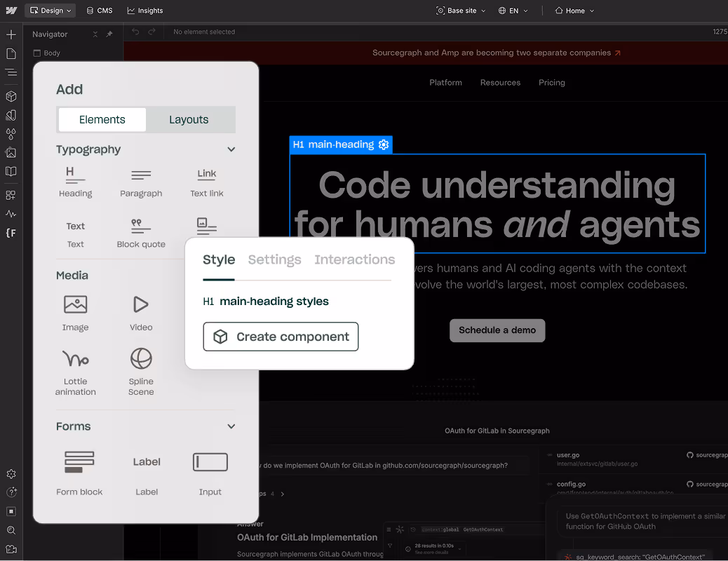Add a Text element
728x561 pixels.
[75, 234]
